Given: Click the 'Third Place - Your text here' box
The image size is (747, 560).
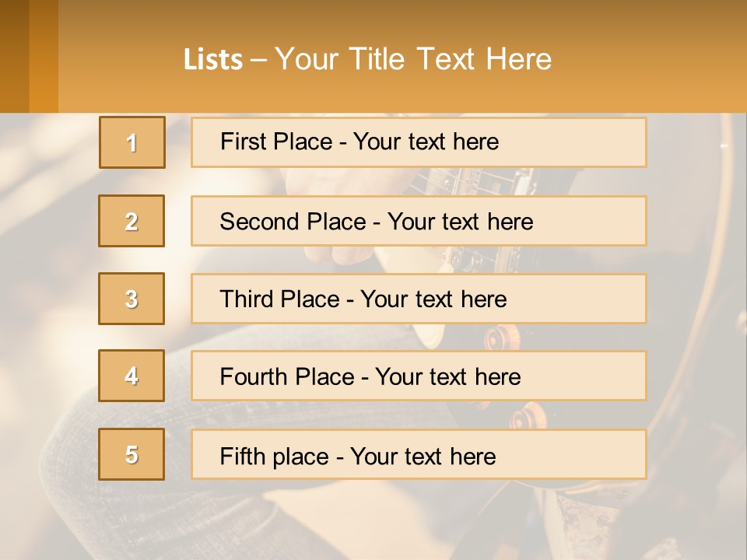Looking at the screenshot, I should (x=419, y=299).
